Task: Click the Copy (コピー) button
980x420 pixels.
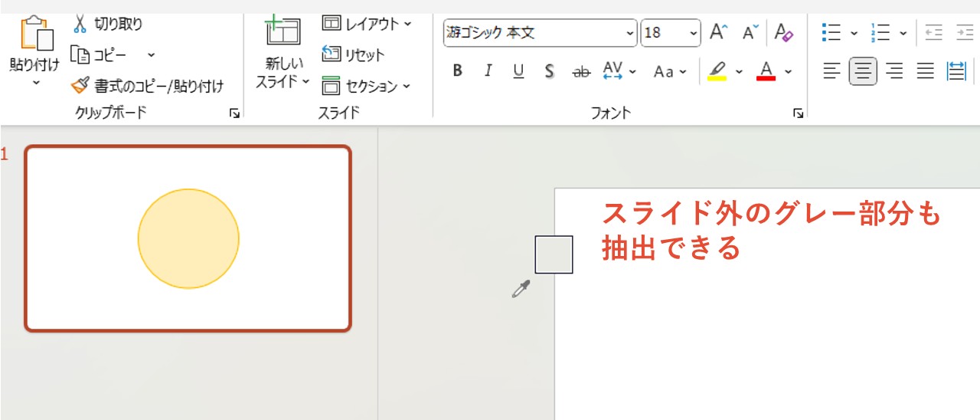Action: point(100,55)
